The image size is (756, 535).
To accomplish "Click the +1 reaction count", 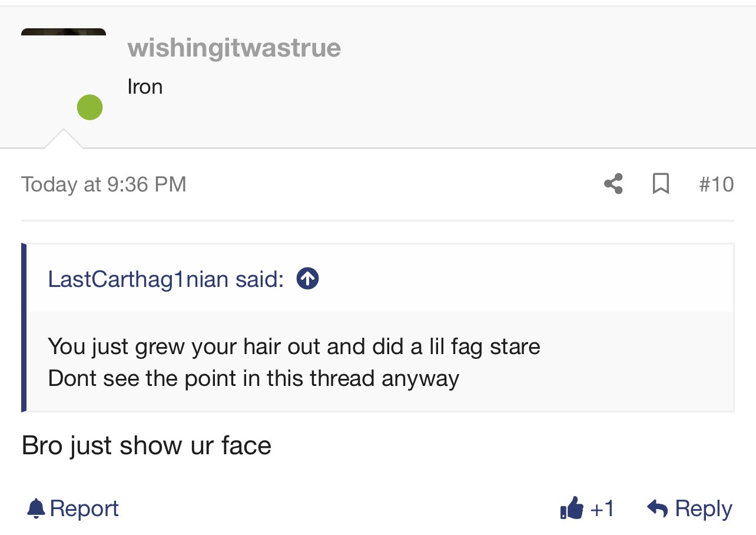I will [602, 508].
